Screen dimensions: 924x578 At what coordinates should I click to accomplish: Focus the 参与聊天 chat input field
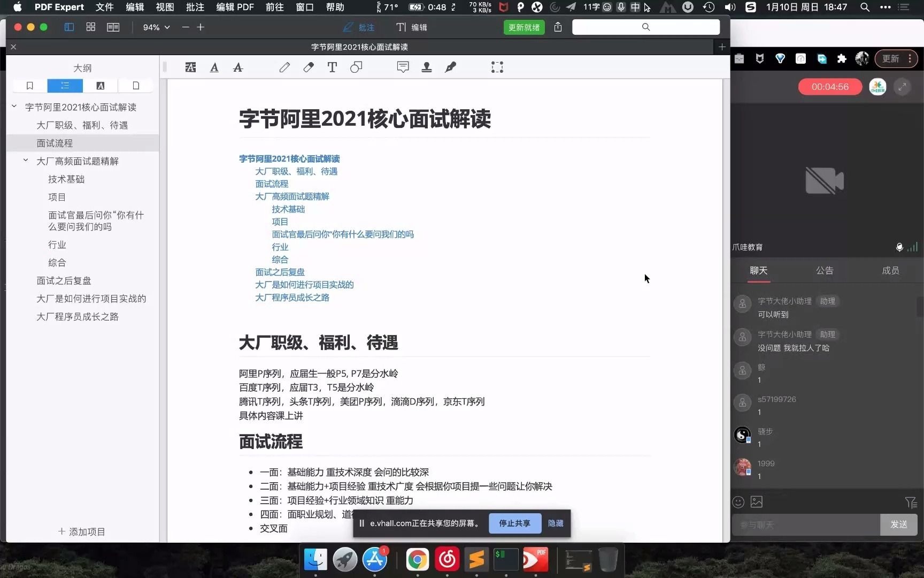806,525
